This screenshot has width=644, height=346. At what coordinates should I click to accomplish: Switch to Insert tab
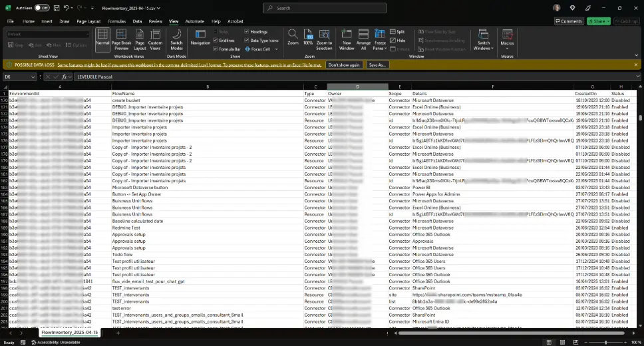pyautogui.click(x=47, y=21)
